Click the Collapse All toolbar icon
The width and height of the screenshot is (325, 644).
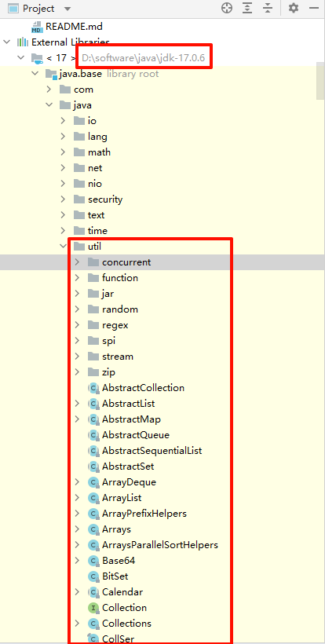click(x=268, y=8)
